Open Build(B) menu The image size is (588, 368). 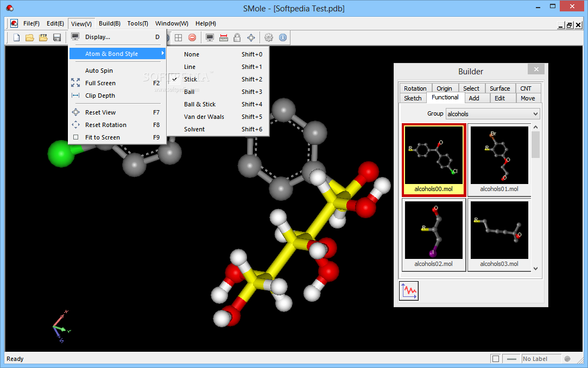[x=110, y=23]
